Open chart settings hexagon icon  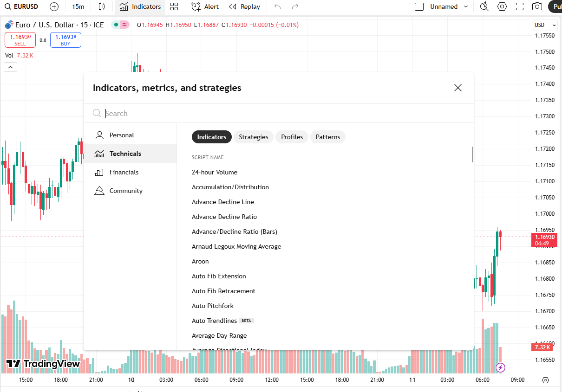502,7
